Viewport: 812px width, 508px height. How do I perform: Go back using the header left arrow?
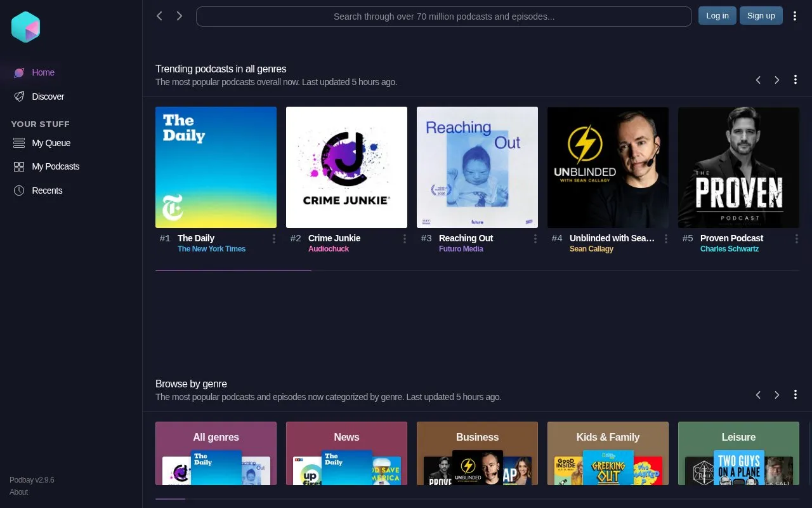click(159, 16)
